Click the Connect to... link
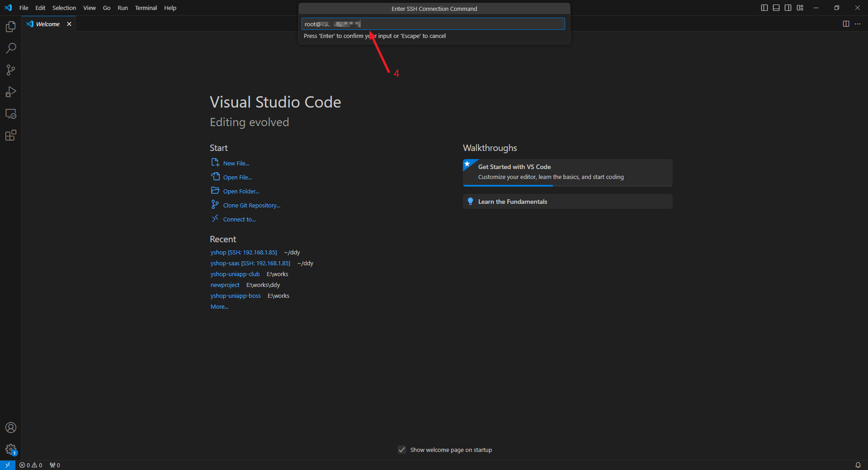 click(239, 219)
